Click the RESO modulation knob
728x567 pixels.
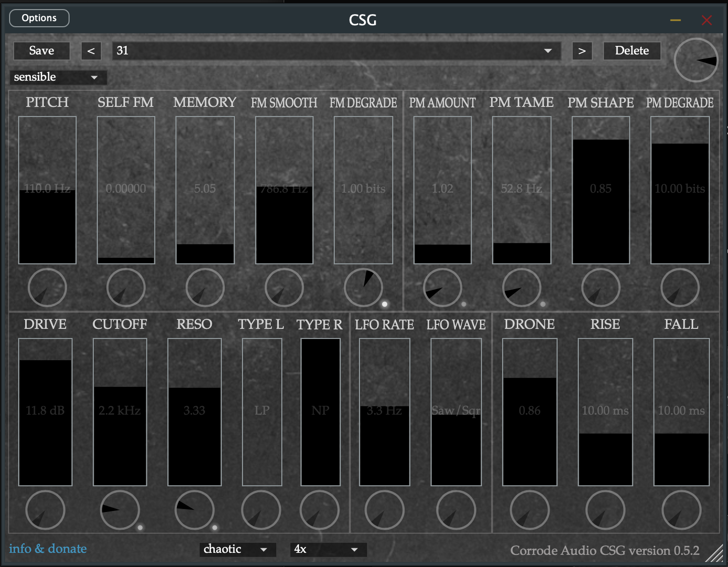pos(195,509)
